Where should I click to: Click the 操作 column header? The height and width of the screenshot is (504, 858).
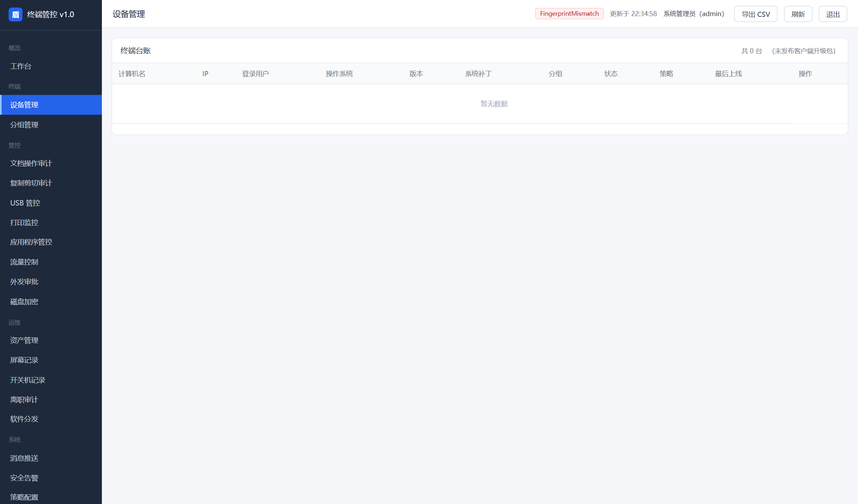pyautogui.click(x=805, y=74)
